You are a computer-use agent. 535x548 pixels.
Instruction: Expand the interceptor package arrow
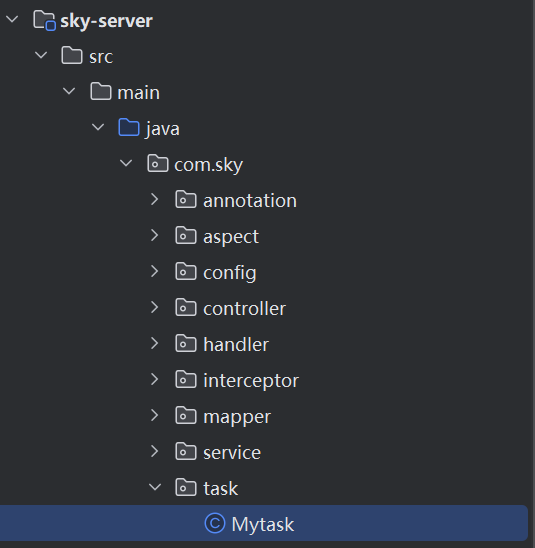click(x=154, y=379)
